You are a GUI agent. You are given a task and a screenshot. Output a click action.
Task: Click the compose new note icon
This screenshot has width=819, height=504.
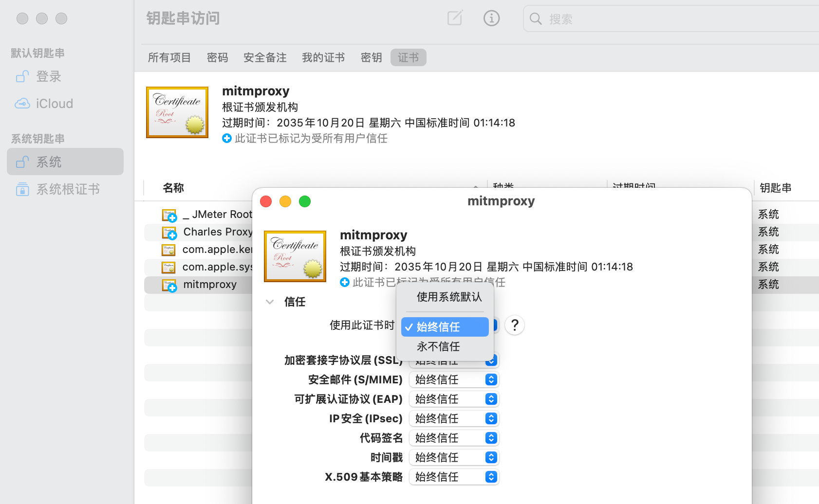click(x=455, y=18)
